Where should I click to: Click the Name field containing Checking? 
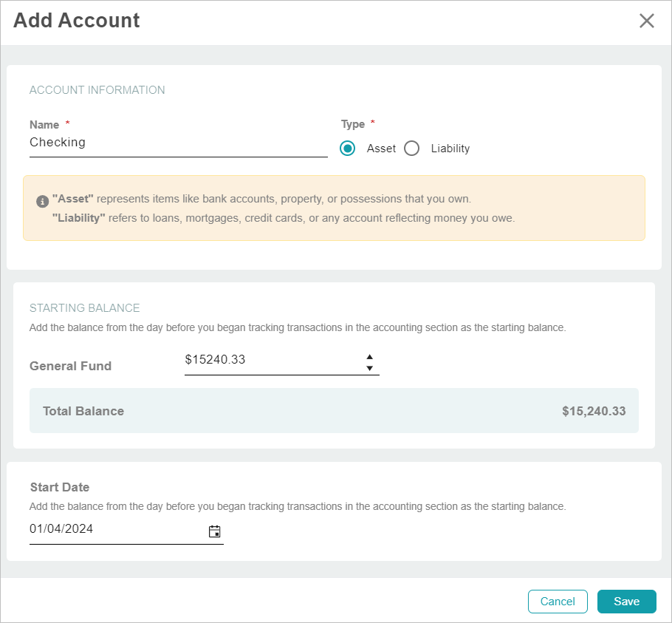tap(148, 142)
